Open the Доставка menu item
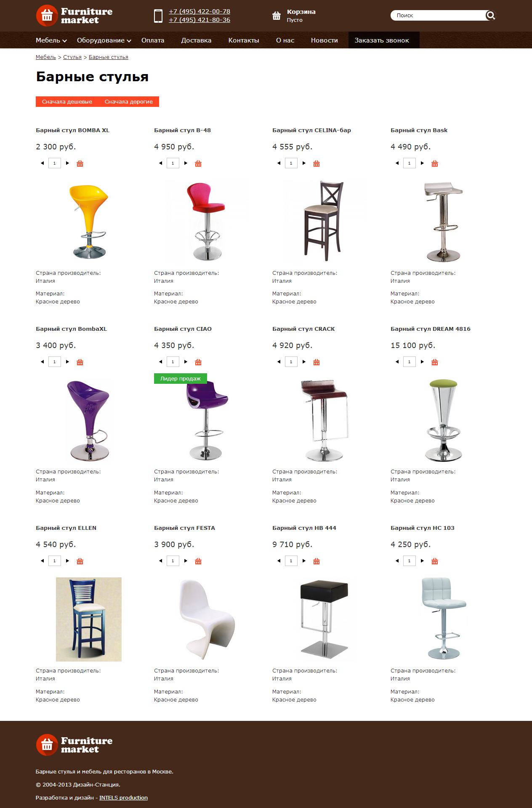 196,40
